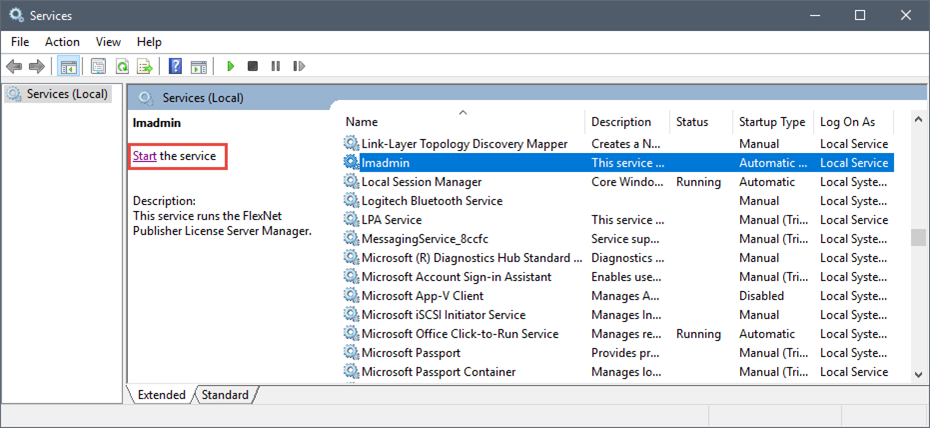
Task: Select Microsoft Account Sign-in Assistant service
Action: (619, 276)
